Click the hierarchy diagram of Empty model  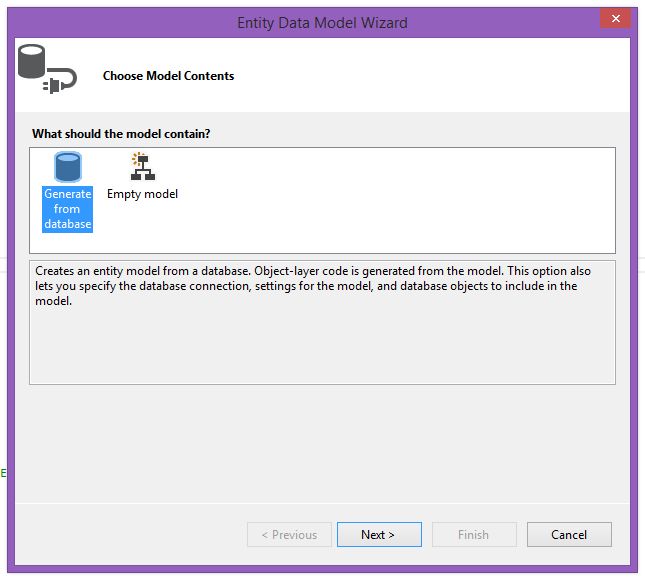[142, 167]
